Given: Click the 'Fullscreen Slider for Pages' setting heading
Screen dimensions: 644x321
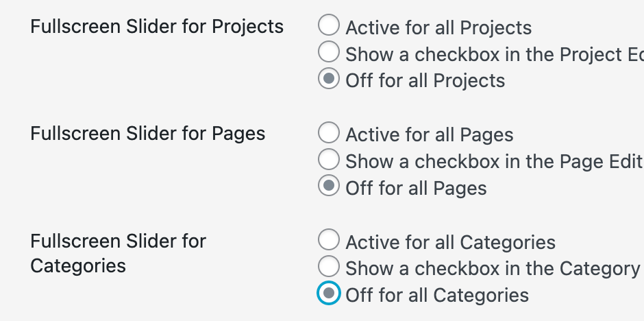Looking at the screenshot, I should pyautogui.click(x=148, y=134).
